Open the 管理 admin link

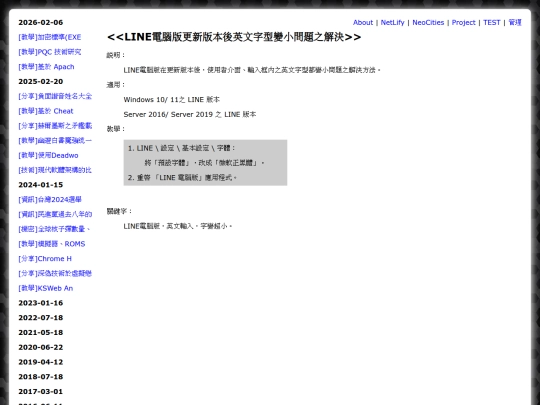click(515, 22)
